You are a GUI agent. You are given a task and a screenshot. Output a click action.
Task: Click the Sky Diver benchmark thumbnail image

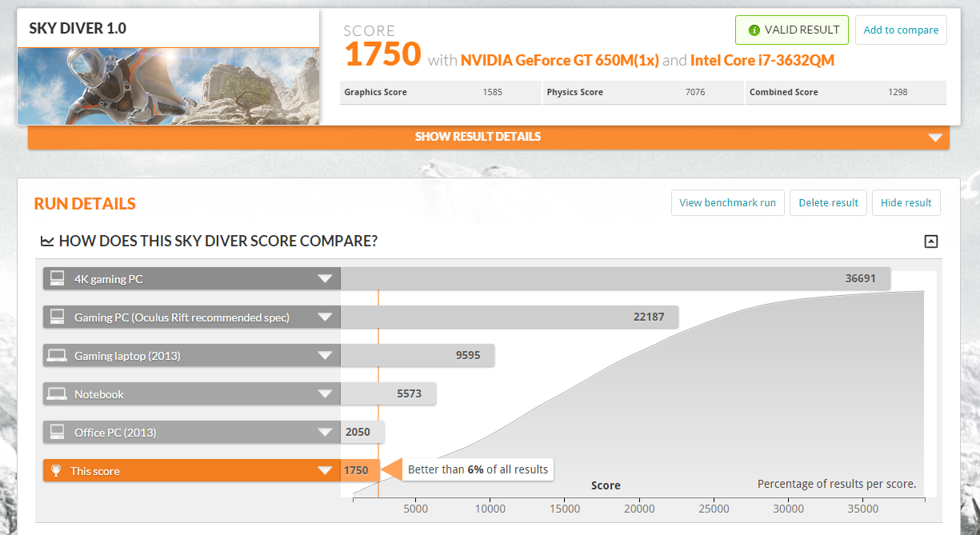168,86
